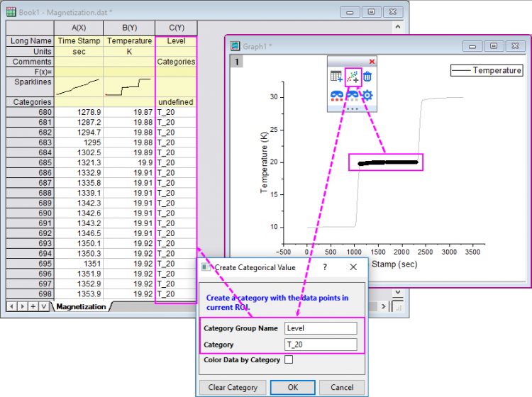The image size is (532, 397).
Task: Click the Category Group Name input field
Action: click(x=321, y=328)
